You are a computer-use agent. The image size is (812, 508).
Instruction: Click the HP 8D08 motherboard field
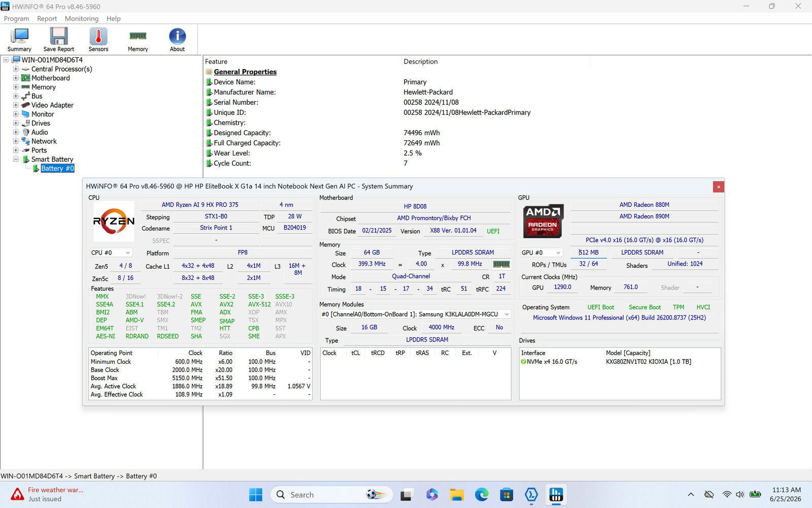point(415,206)
